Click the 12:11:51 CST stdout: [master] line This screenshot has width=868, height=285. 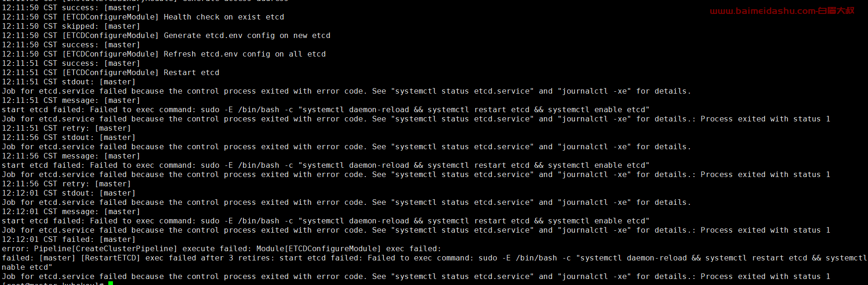coord(69,82)
